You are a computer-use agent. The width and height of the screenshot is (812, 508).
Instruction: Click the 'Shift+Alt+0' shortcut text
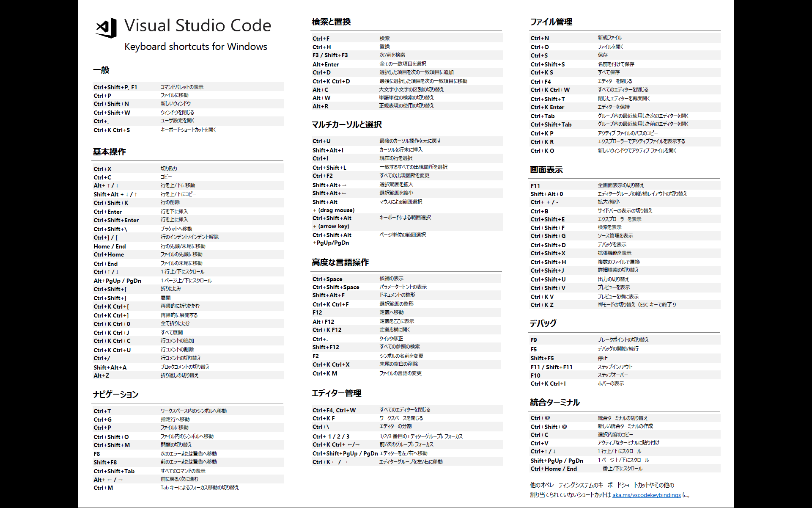point(547,194)
